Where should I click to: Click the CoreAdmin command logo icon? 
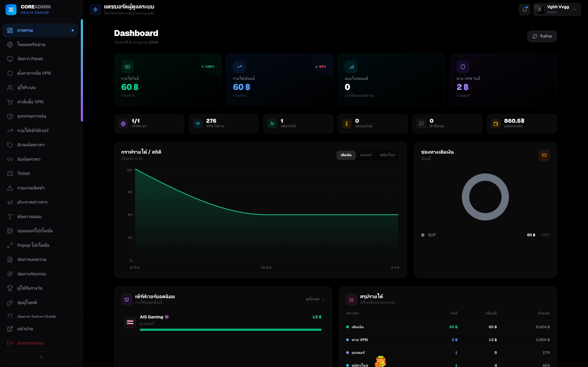[x=11, y=10]
